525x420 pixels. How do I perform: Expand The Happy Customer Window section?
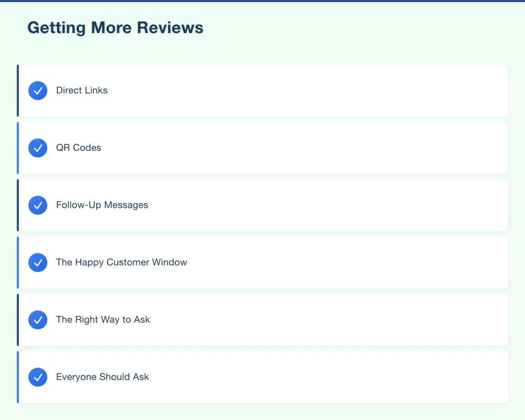[262, 262]
